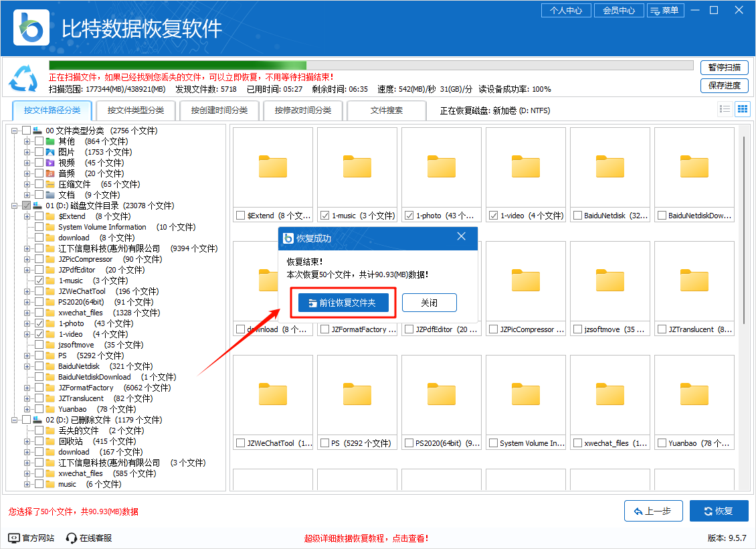
Task: Select the 按文件路径分类 tab
Action: coord(52,110)
